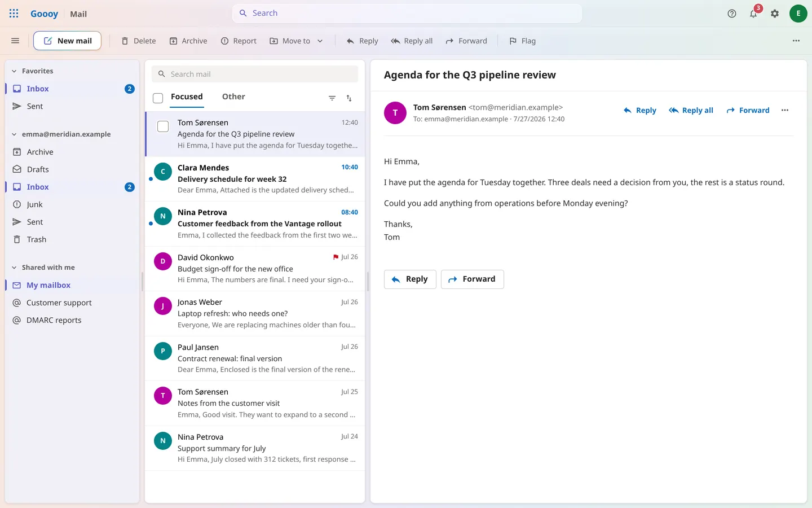Click Paul Jansen avatar in the list
Viewport: 812px width, 508px height.
tap(163, 351)
